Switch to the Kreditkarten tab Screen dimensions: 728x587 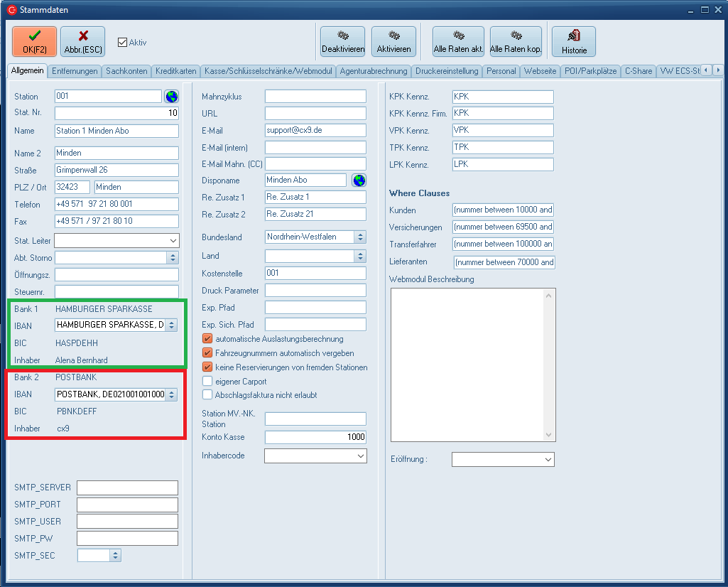coord(175,71)
